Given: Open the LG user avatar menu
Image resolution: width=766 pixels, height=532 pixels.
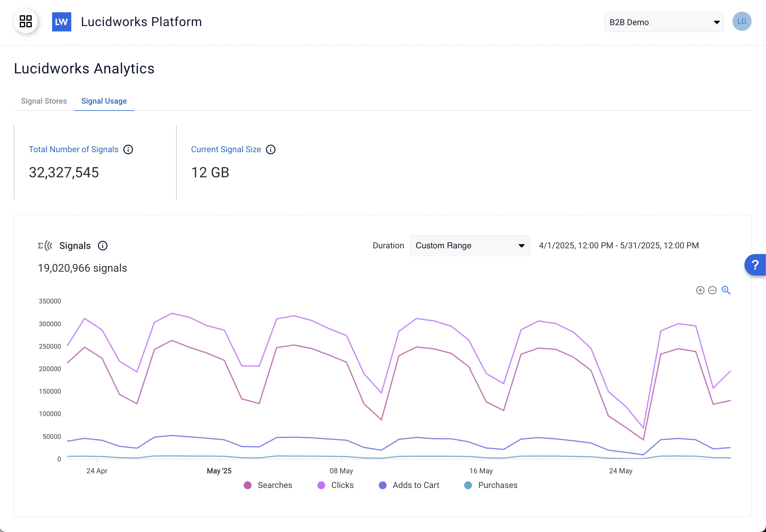Looking at the screenshot, I should pos(742,22).
